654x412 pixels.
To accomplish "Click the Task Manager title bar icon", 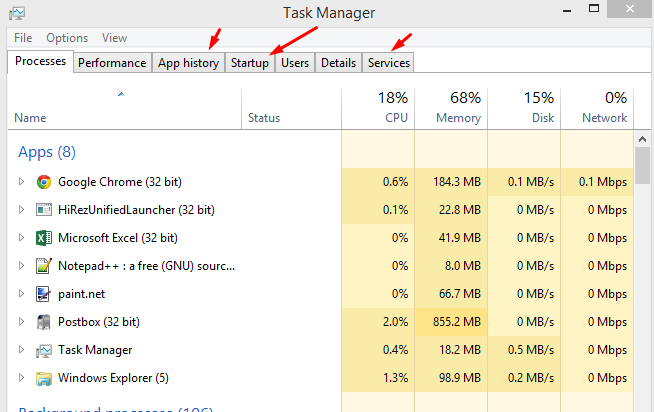I will tap(17, 13).
